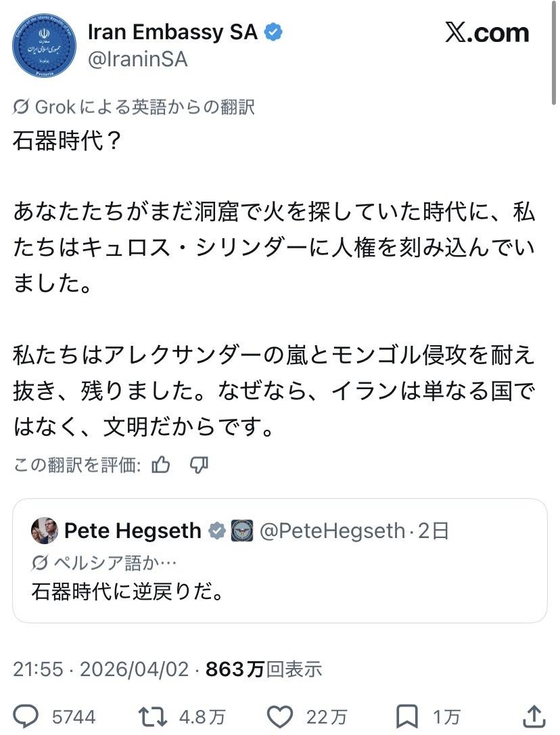
Task: Click the Grok translation label
Action: 134,107
